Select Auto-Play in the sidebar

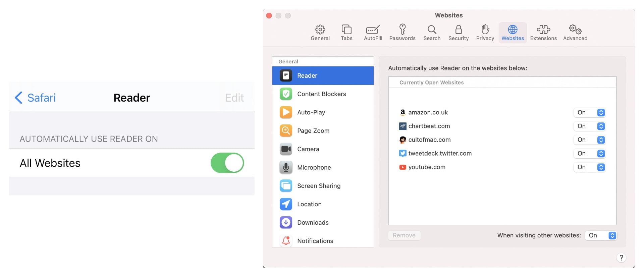coord(311,112)
